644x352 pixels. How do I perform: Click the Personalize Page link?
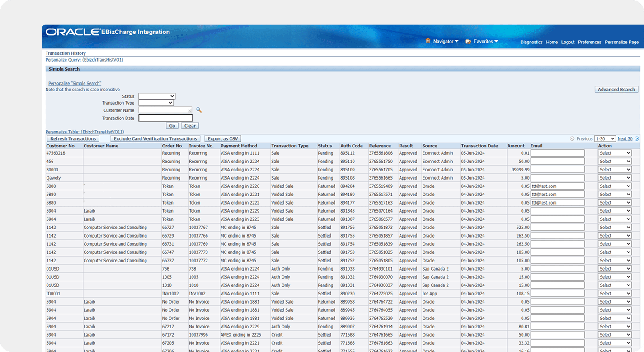(622, 42)
